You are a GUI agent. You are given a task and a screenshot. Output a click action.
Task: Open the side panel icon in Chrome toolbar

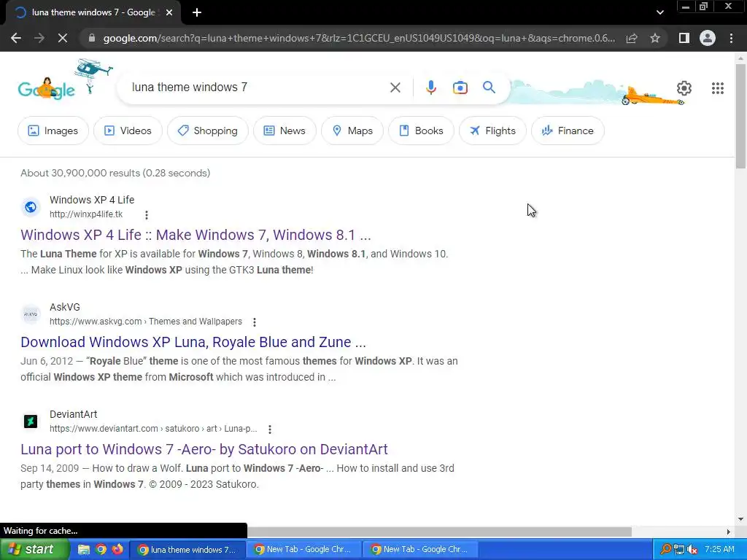(684, 38)
